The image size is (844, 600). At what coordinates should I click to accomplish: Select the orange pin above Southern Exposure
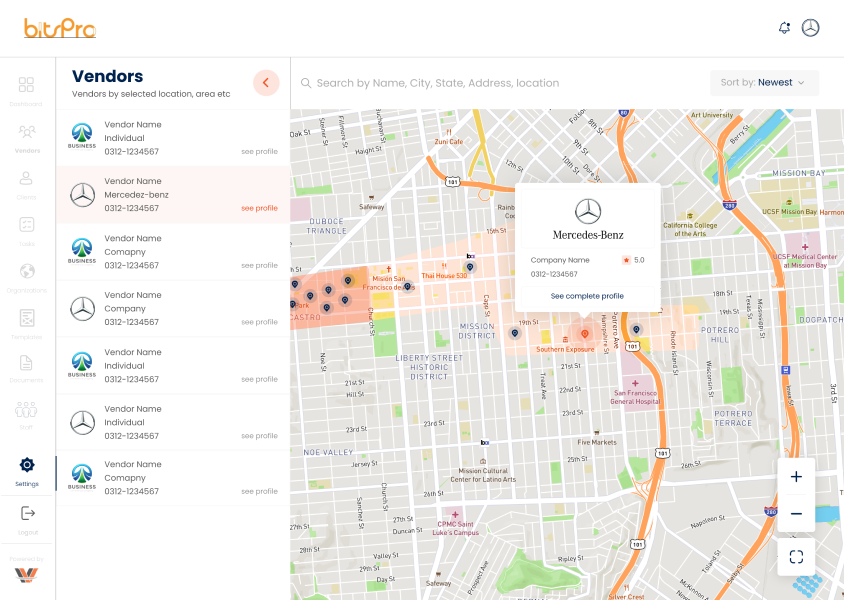pos(585,334)
